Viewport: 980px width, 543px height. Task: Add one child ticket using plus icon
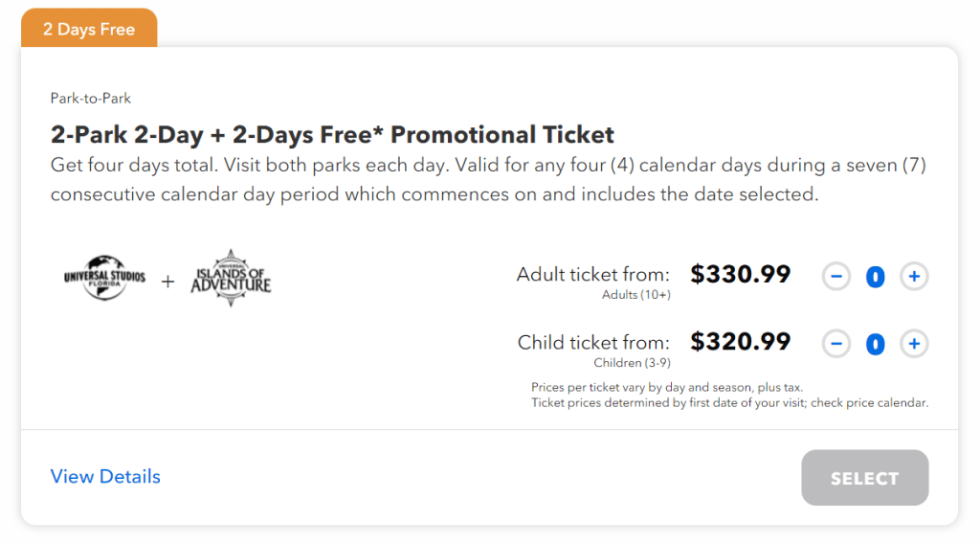pos(914,344)
